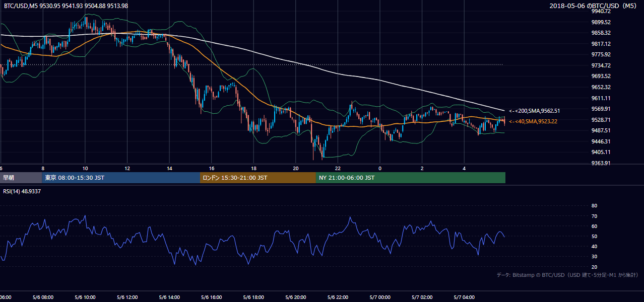The image size is (644, 302).
Task: Click RSI scale value 60
Action: coord(594,226)
